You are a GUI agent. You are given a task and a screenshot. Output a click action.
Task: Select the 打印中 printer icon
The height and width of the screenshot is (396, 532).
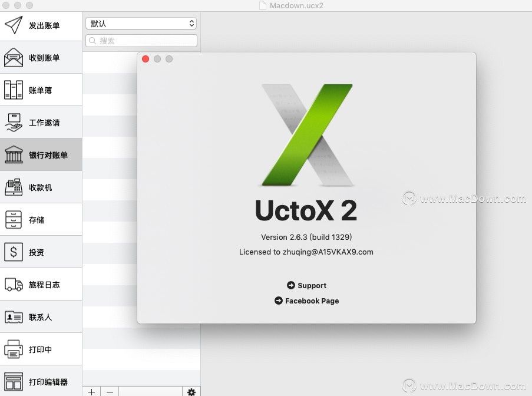tap(14, 349)
